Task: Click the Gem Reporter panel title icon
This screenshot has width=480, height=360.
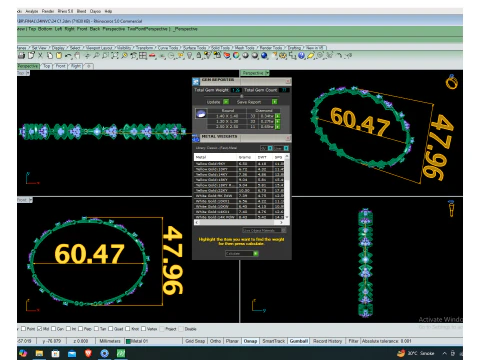Action: point(196,81)
